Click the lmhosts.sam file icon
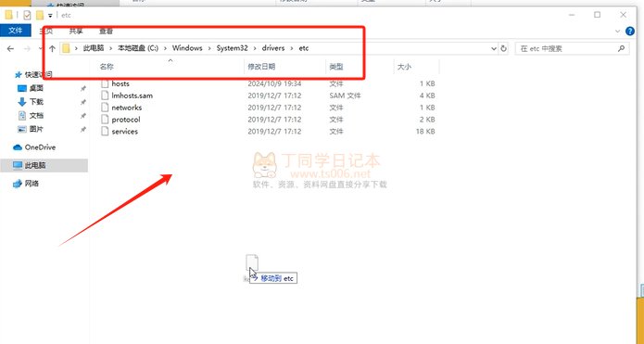Image resolution: width=644 pixels, height=344 pixels. point(105,96)
